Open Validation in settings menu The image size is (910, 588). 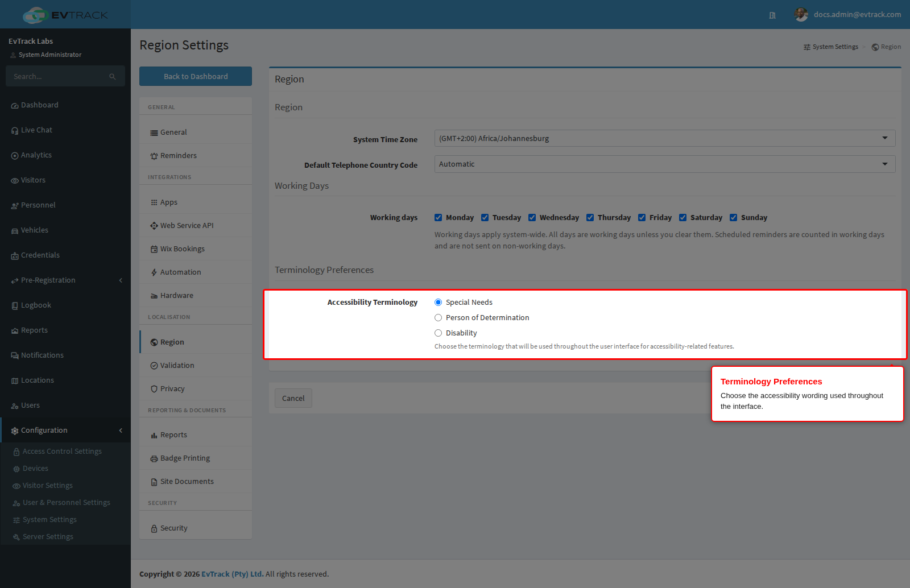click(x=196, y=365)
